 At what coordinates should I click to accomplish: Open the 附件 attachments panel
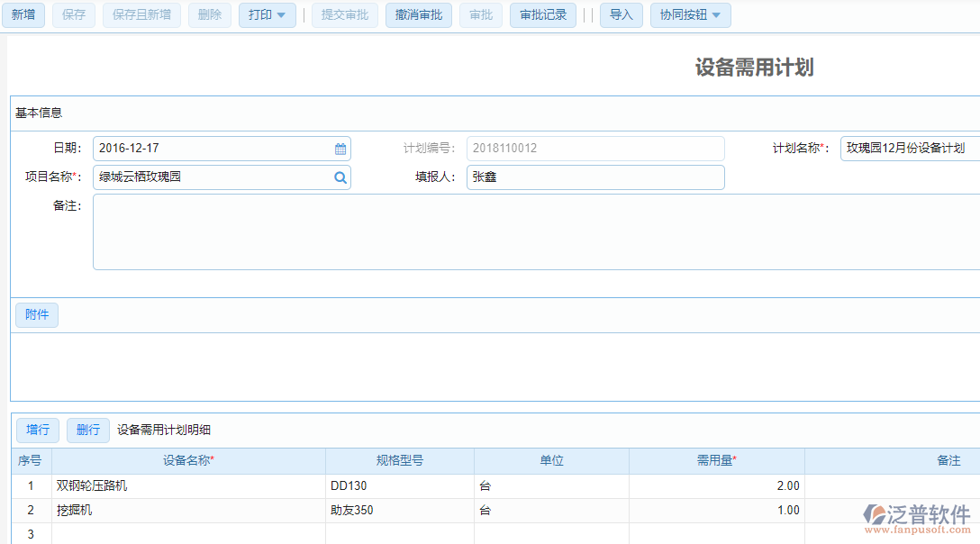coord(36,314)
